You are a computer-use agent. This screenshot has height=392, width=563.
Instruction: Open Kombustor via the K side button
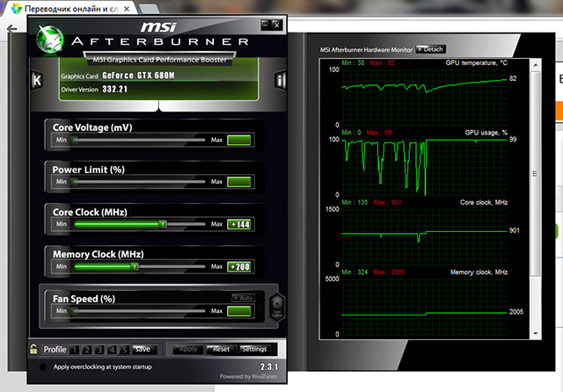37,80
